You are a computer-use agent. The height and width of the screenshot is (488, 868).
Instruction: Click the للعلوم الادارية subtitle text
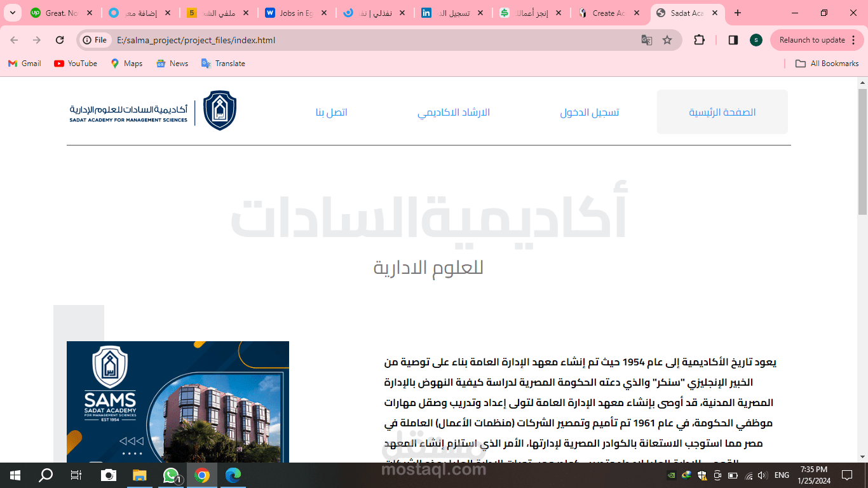pyautogui.click(x=428, y=268)
